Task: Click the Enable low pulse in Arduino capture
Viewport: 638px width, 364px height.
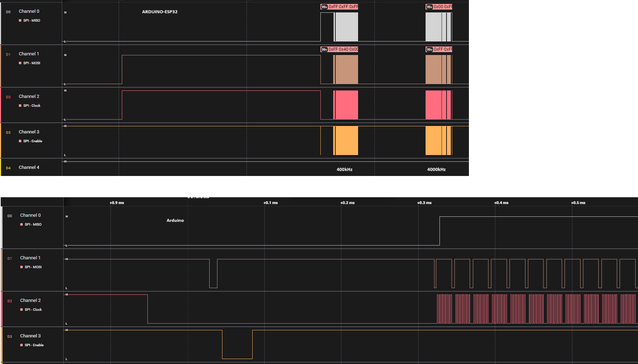Action: click(x=237, y=344)
